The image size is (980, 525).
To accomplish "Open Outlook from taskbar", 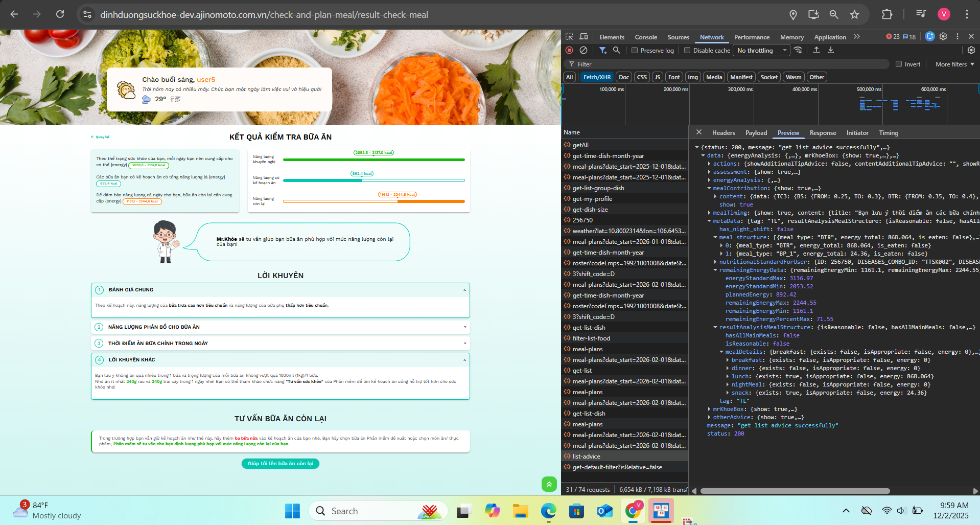I will coord(604,511).
